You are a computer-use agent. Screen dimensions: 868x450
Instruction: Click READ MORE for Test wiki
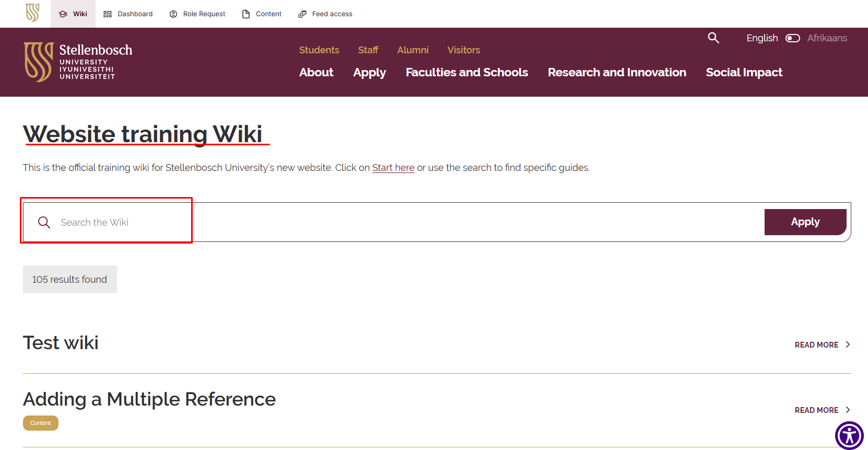pyautogui.click(x=823, y=345)
